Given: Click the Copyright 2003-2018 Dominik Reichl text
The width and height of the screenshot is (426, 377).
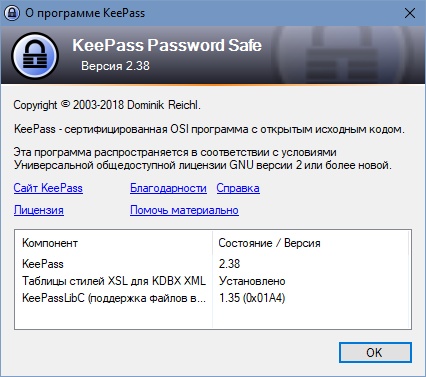Looking at the screenshot, I should click(107, 105).
